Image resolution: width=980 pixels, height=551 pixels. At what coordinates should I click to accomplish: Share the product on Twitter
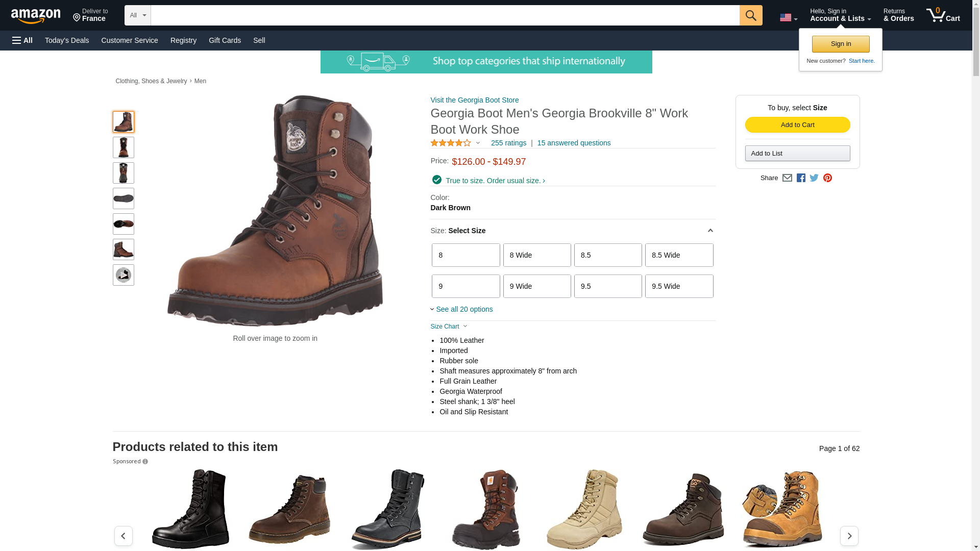pos(814,178)
